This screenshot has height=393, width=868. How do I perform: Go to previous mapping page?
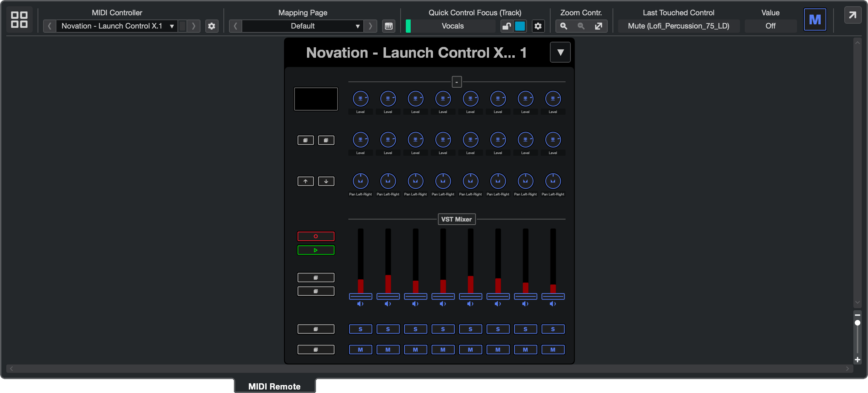[235, 26]
